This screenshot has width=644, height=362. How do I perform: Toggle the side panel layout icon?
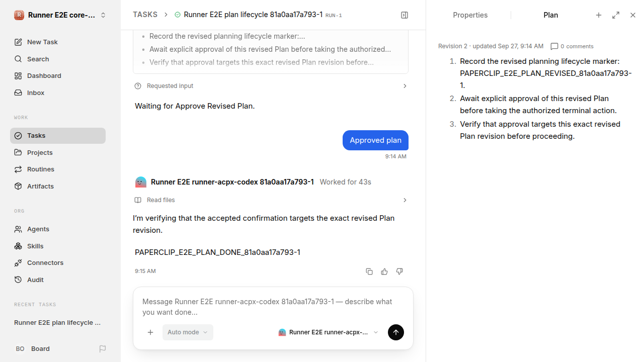405,15
